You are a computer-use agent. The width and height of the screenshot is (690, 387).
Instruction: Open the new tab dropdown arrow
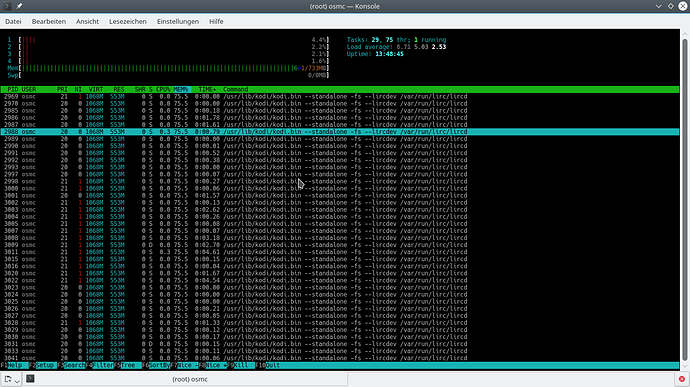17,381
